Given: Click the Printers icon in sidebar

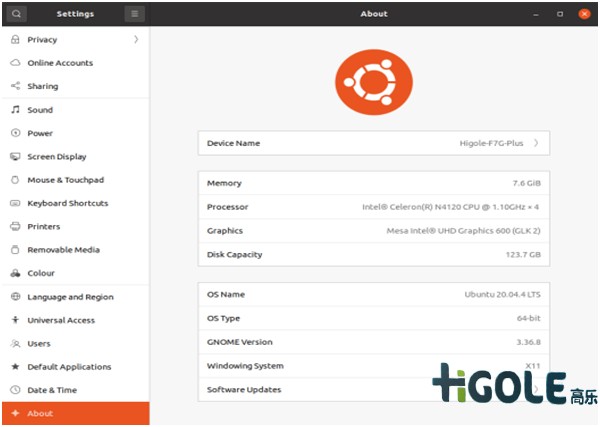Looking at the screenshot, I should [x=16, y=227].
